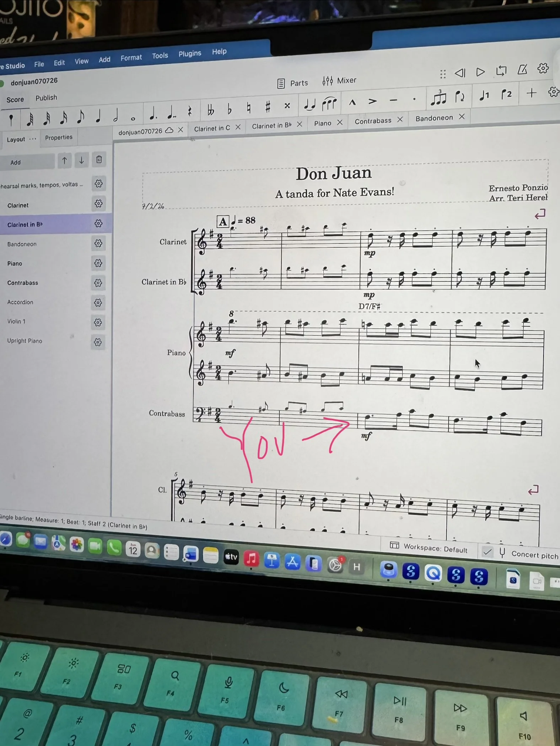Add an accent articulation
This screenshot has height=746, width=560.
point(372,102)
